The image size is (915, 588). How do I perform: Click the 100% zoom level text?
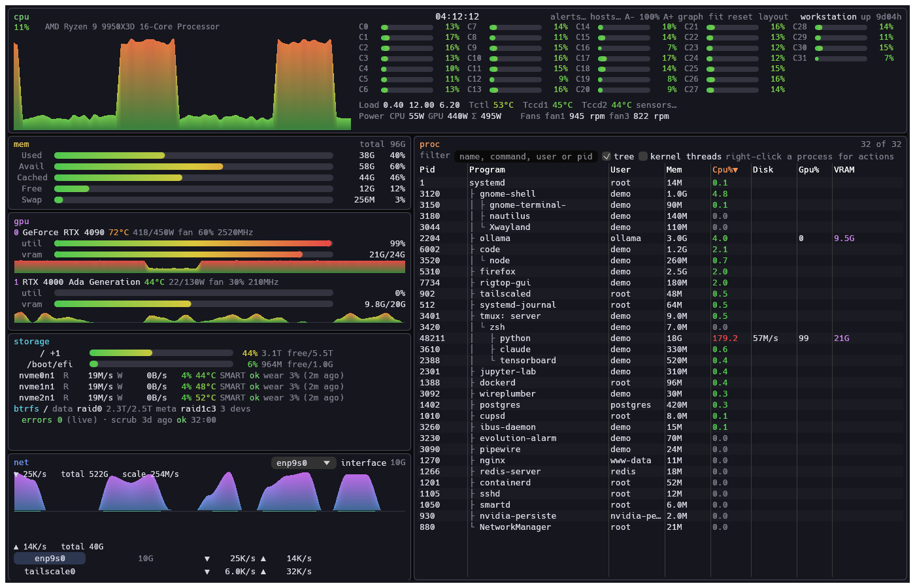[x=649, y=17]
